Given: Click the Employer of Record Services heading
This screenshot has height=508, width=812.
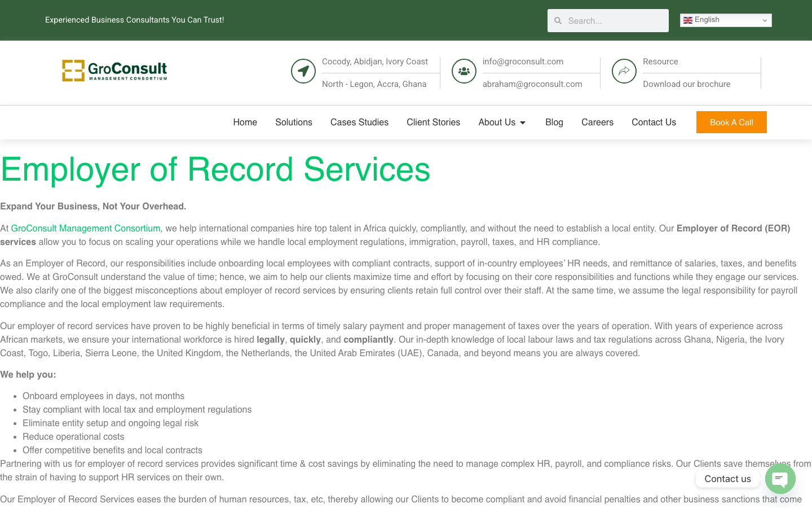Looking at the screenshot, I should [215, 169].
